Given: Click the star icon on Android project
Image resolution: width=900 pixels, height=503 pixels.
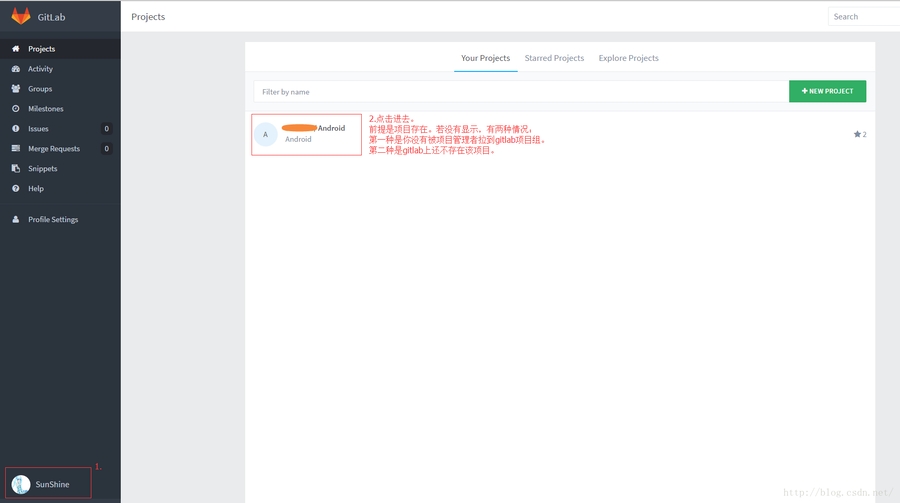Looking at the screenshot, I should coord(857,134).
